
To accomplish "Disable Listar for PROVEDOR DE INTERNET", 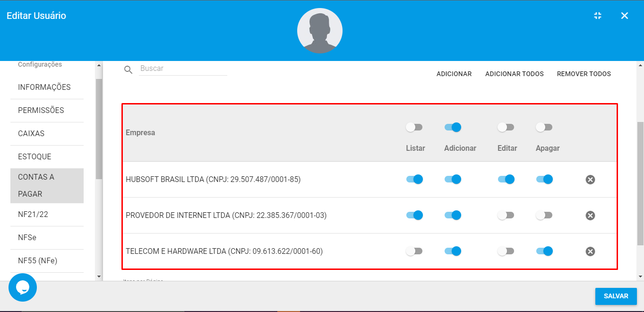I will (414, 215).
